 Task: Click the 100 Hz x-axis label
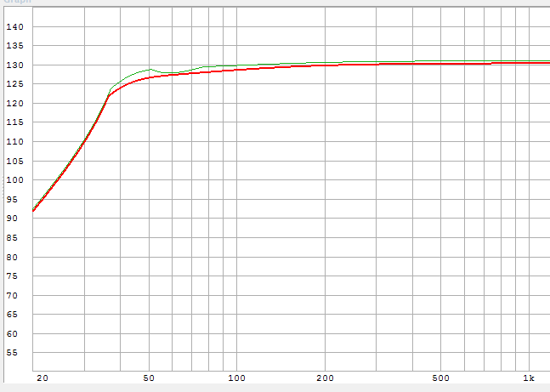coord(237,378)
